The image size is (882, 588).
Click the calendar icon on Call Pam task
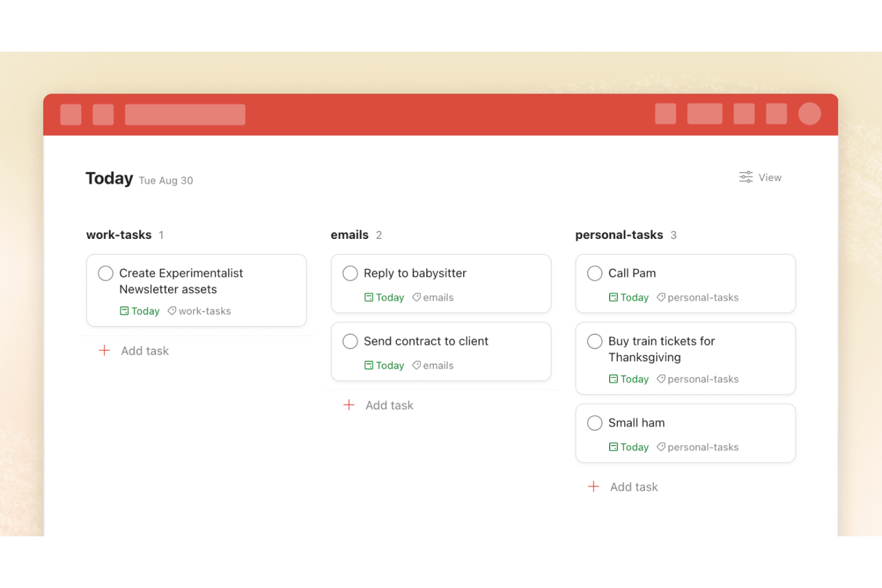pos(614,297)
